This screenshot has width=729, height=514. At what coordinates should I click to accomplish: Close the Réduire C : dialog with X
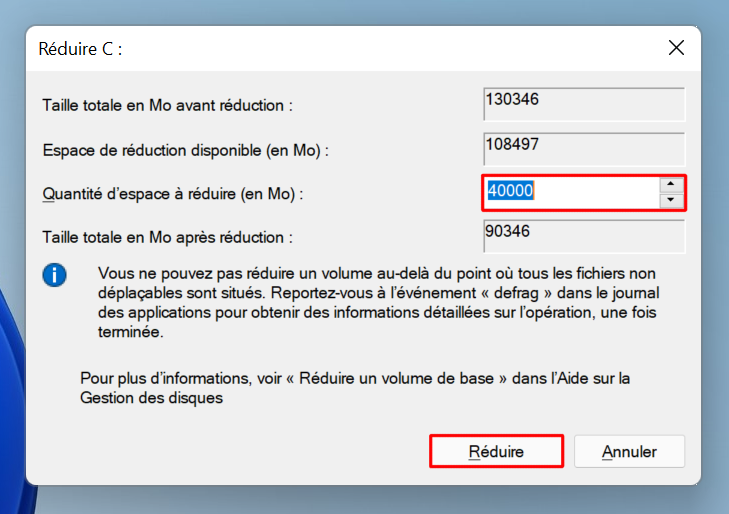[676, 47]
